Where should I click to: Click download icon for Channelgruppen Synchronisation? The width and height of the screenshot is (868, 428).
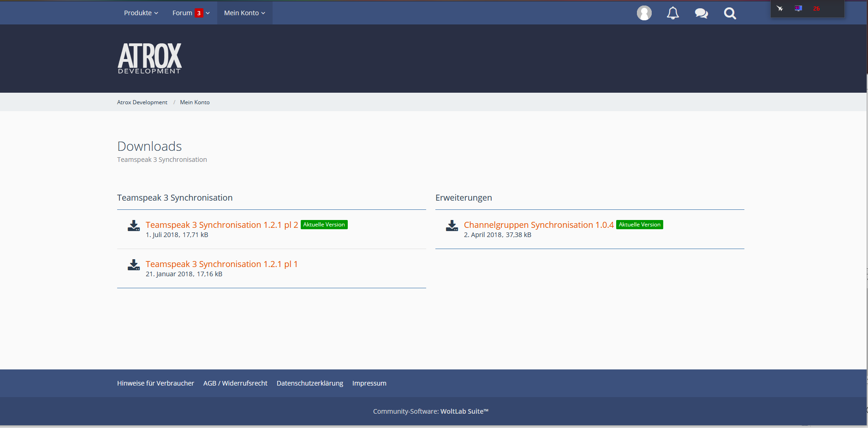[452, 226]
